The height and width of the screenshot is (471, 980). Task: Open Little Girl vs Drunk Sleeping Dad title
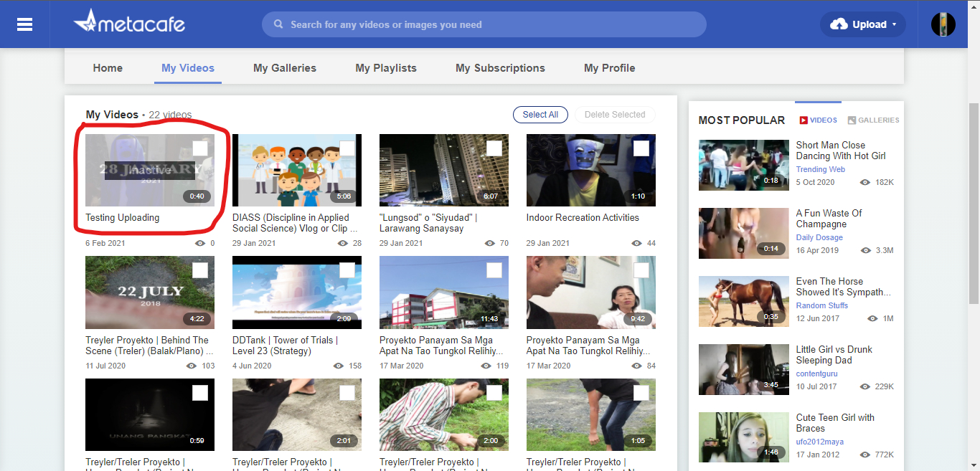coord(834,355)
